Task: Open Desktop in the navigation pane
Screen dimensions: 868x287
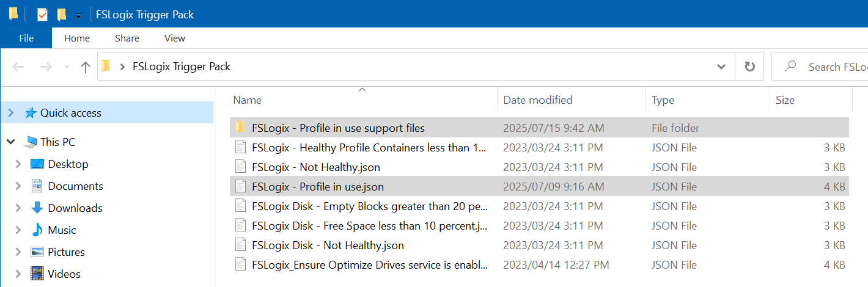Action: 68,164
